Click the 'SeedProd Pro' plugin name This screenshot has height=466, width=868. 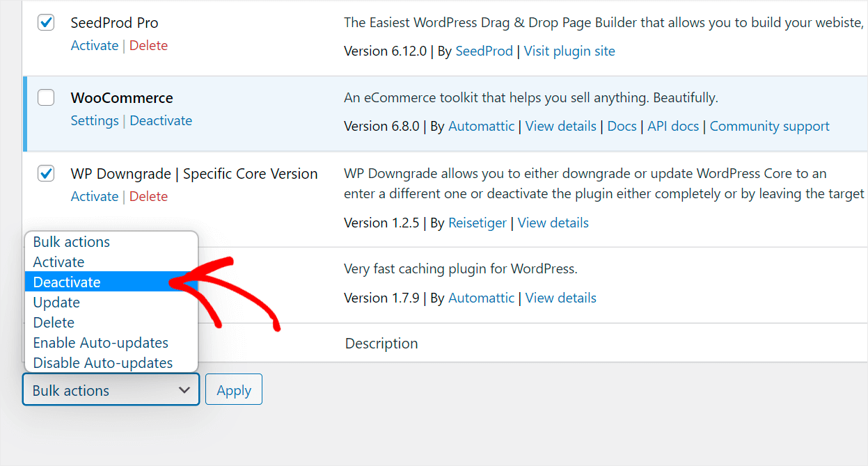coord(115,22)
